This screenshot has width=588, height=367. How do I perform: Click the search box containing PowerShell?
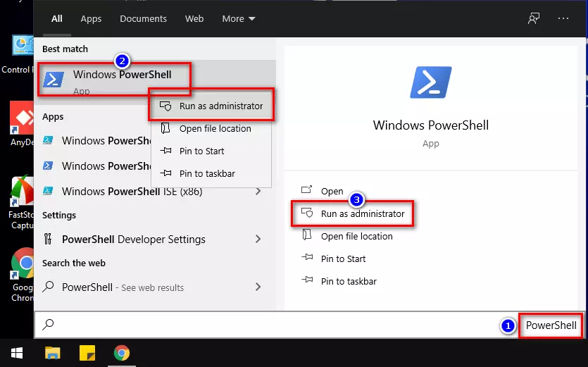(309, 325)
